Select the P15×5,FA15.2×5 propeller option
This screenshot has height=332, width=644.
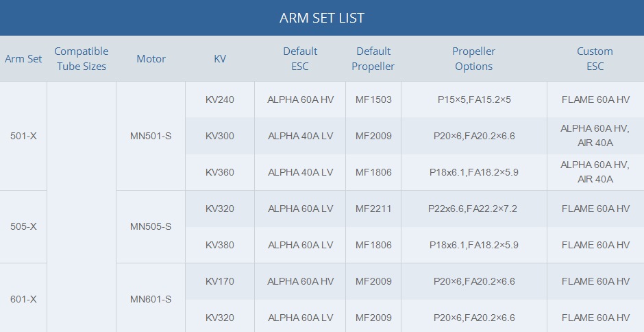click(x=474, y=99)
